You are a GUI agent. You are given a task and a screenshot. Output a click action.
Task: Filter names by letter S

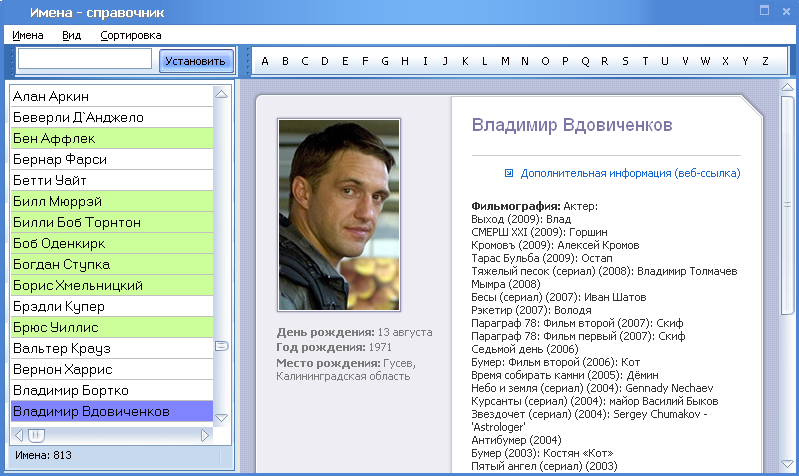pyautogui.click(x=625, y=61)
